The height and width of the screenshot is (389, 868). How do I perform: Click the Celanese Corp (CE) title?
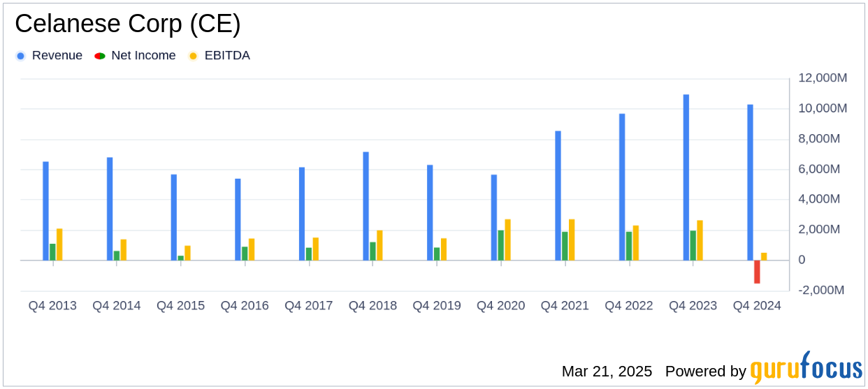click(128, 24)
